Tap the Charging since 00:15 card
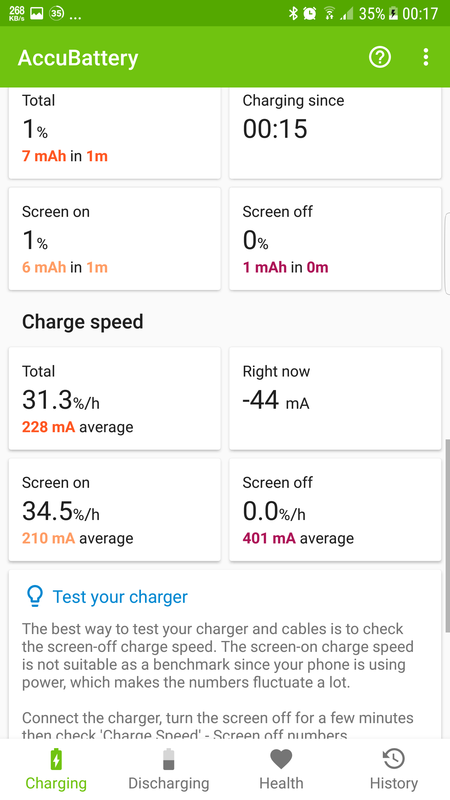The image size is (450, 800). click(335, 133)
